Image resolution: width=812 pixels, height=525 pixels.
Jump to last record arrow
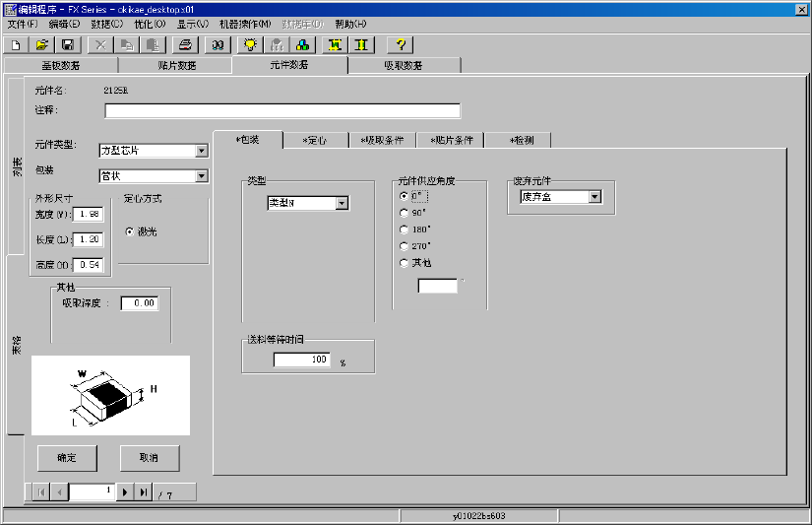(144, 492)
